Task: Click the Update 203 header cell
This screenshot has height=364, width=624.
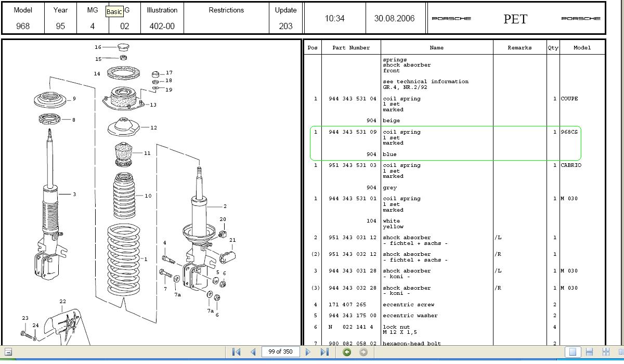Action: pos(285,18)
